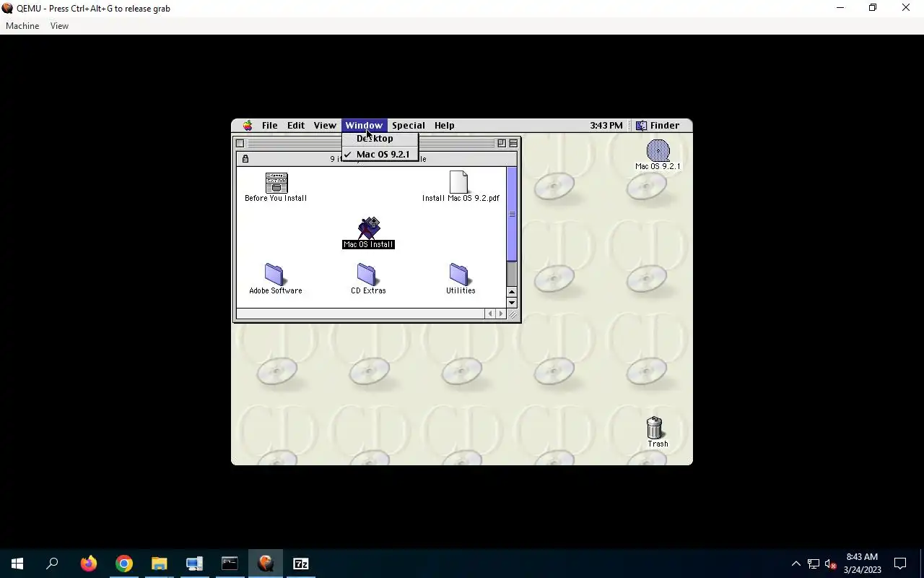Select the Trash icon on the desktop
This screenshot has height=578, width=924.
[655, 428]
